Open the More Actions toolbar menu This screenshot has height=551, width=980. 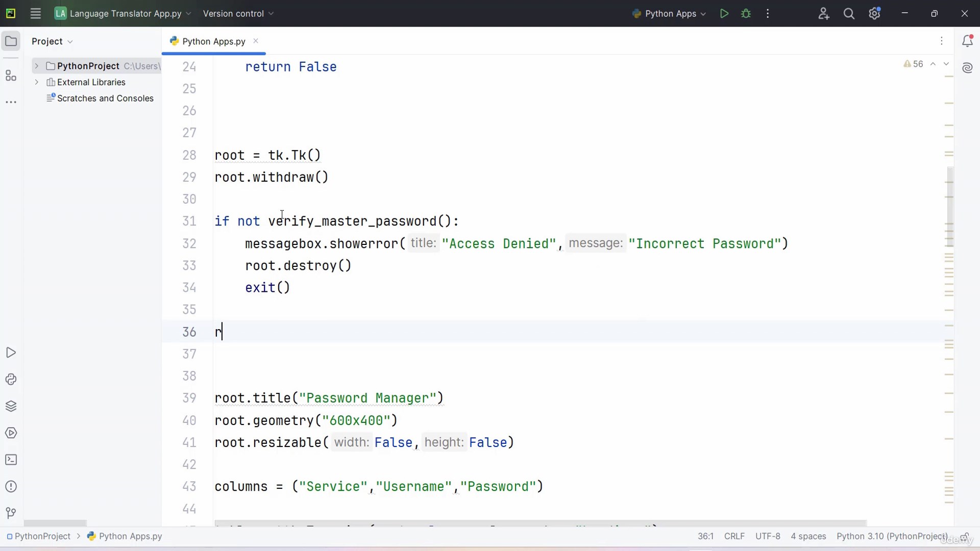(x=768, y=14)
